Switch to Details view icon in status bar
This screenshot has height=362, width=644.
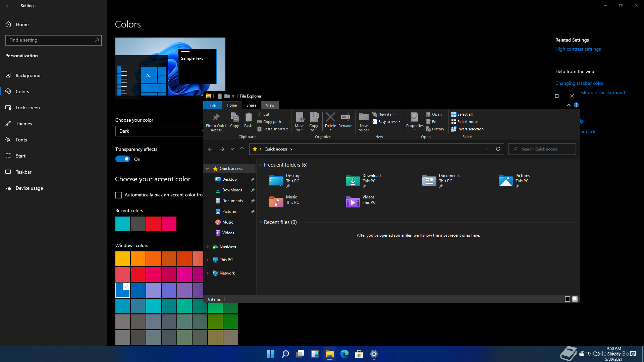point(568,299)
